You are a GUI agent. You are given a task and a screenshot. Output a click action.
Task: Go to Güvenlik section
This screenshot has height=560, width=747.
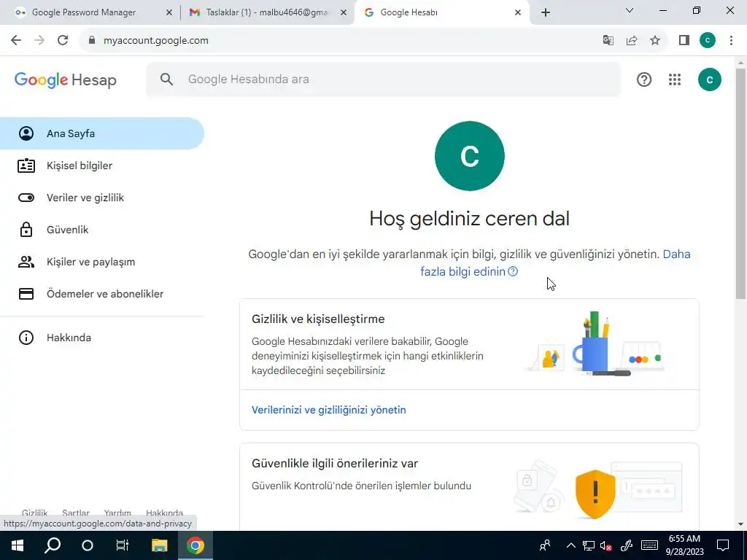(102, 230)
